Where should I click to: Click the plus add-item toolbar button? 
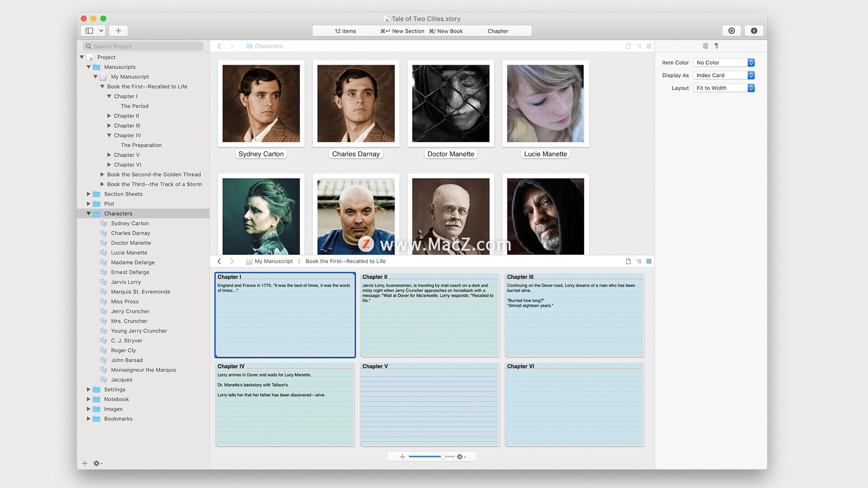tap(118, 31)
